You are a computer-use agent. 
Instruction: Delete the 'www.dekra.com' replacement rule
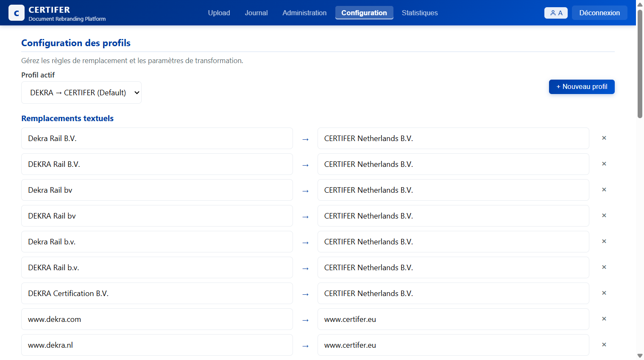604,319
